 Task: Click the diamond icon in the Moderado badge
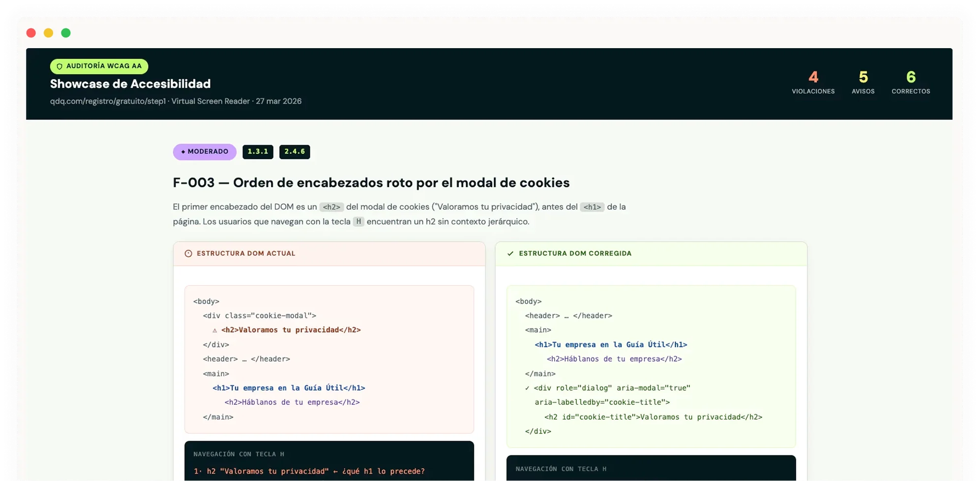[x=183, y=152]
